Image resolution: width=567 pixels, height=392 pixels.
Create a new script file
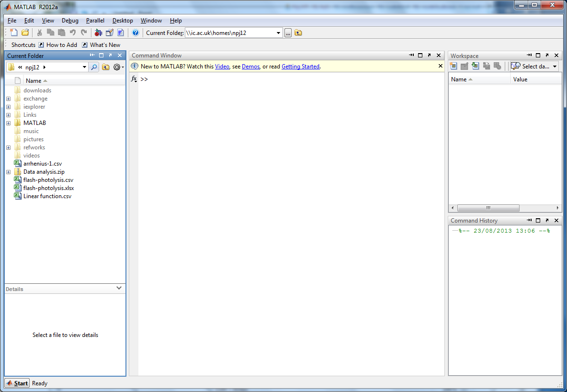(14, 33)
